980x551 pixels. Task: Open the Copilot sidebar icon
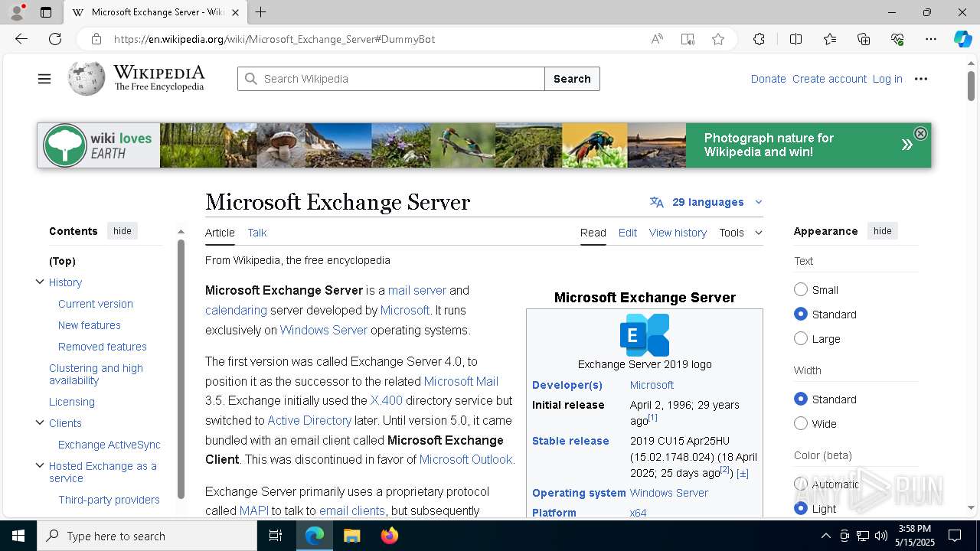coord(962,39)
